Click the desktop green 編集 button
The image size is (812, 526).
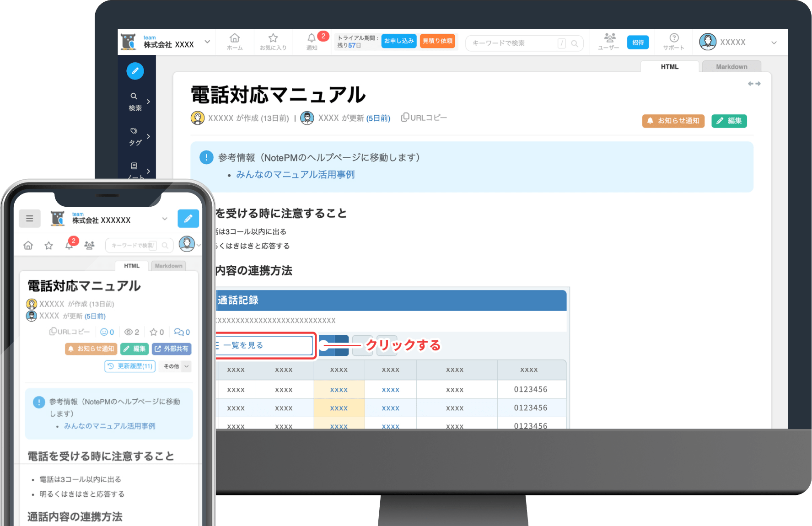point(729,121)
